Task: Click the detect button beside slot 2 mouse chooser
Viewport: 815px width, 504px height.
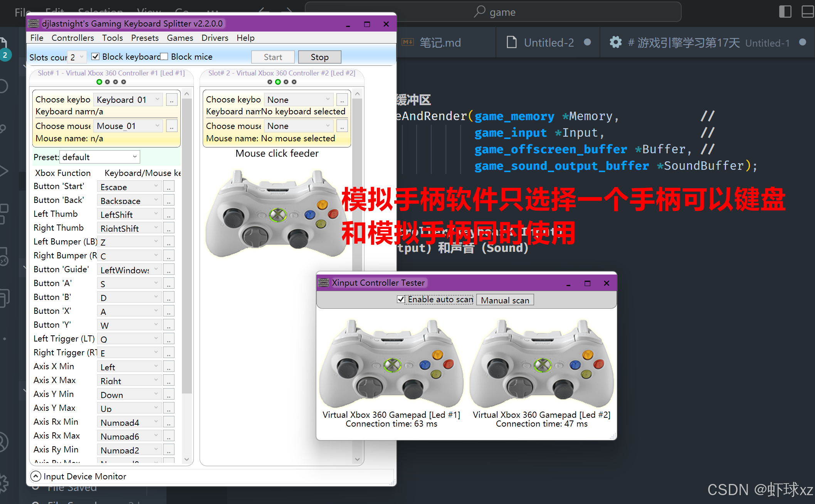Action: [x=342, y=126]
